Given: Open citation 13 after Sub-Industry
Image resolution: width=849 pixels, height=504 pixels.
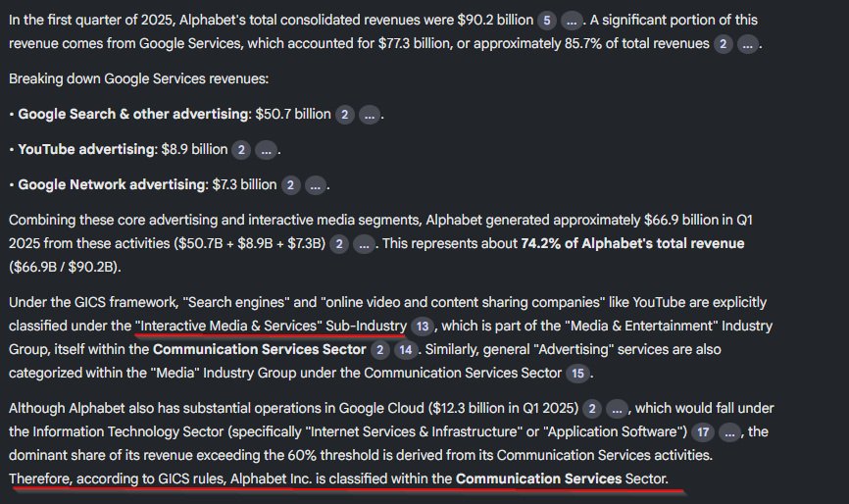Looking at the screenshot, I should pos(423,327).
